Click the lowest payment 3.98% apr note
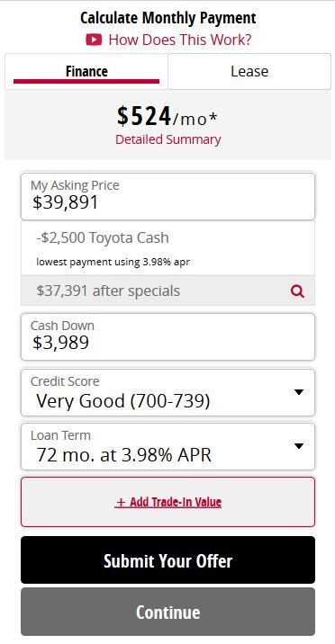The width and height of the screenshot is (335, 644). pos(113,262)
